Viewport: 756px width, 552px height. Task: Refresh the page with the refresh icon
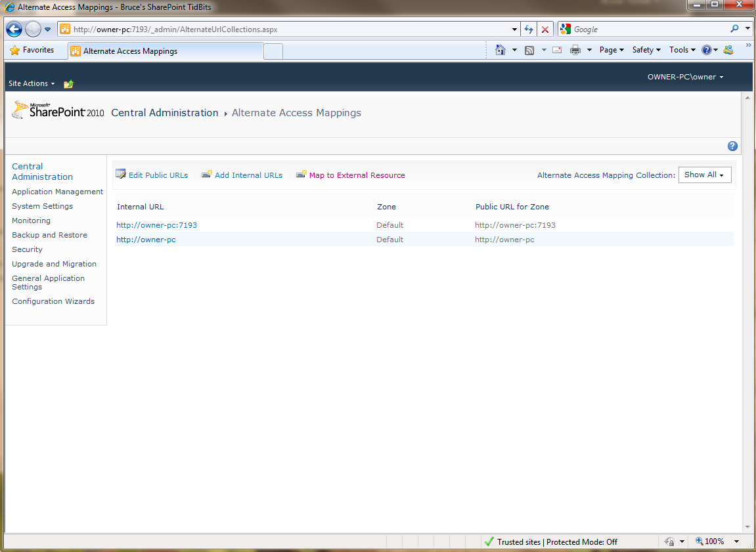pyautogui.click(x=528, y=29)
